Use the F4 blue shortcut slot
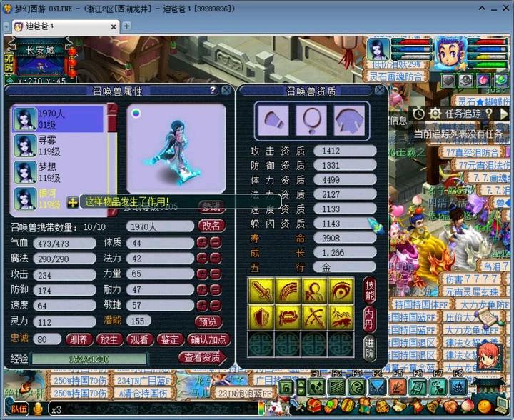Image resolution: width=514 pixels, height=420 pixels. coord(377,387)
